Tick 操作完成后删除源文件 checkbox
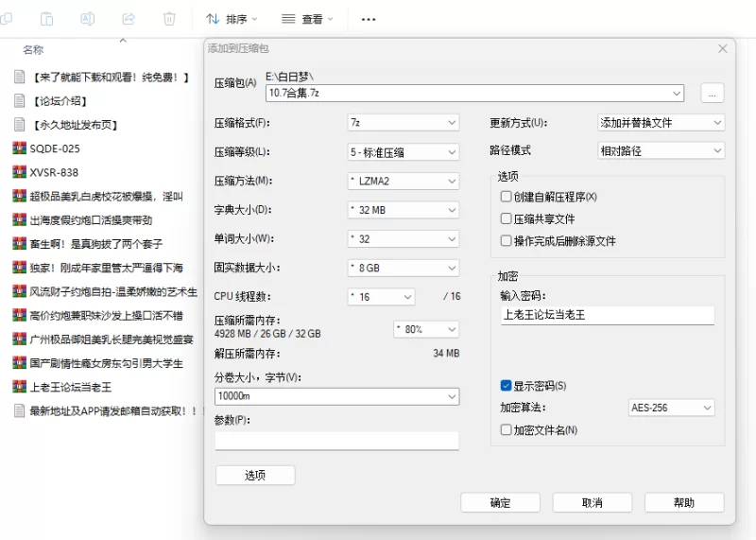The height and width of the screenshot is (540, 756). [507, 241]
